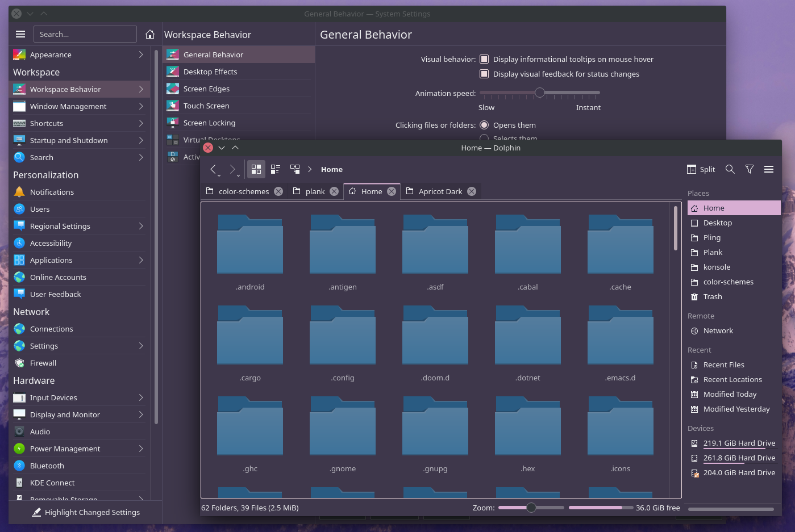Image resolution: width=795 pixels, height=532 pixels.
Task: Switch to color-schemes tab in Dolphin
Action: click(244, 191)
